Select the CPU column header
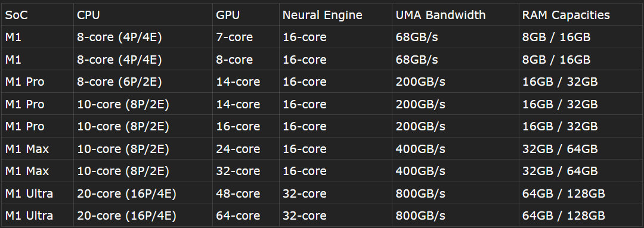The height and width of the screenshot is (228, 644). tap(88, 15)
